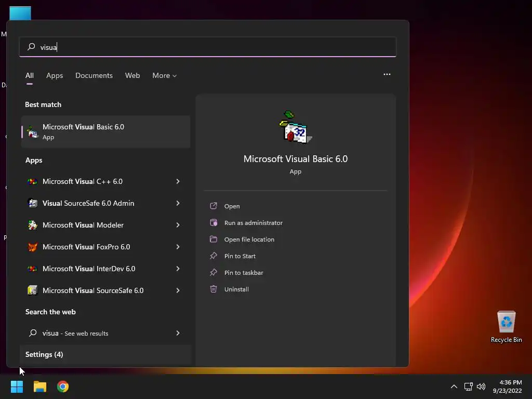Open File Explorer from the taskbar
532x399 pixels.
point(39,387)
